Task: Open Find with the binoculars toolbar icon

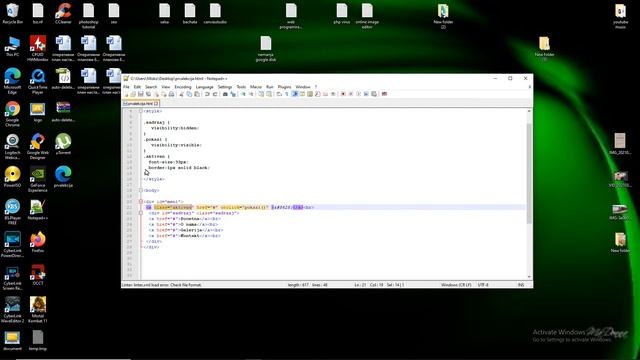Action: [225, 94]
